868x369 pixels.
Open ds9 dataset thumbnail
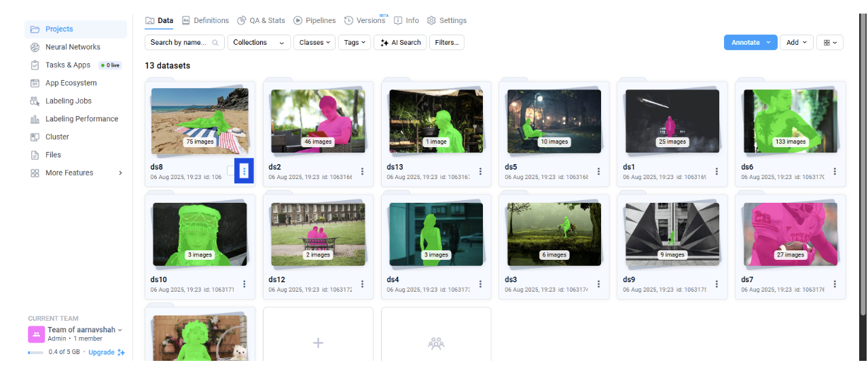tap(672, 234)
